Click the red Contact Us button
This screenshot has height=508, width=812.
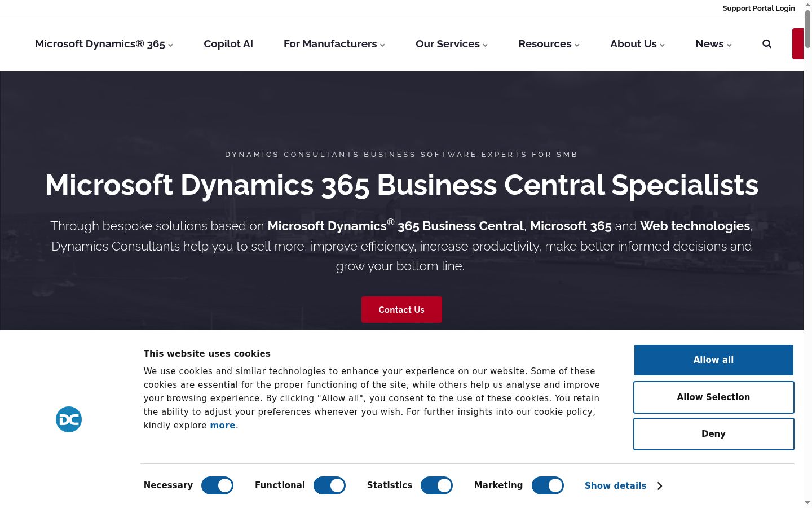point(401,309)
